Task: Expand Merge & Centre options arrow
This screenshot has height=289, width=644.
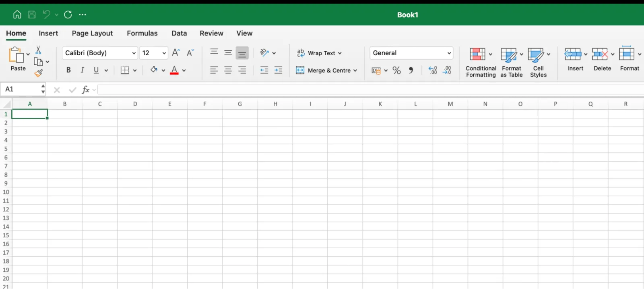Action: [355, 71]
